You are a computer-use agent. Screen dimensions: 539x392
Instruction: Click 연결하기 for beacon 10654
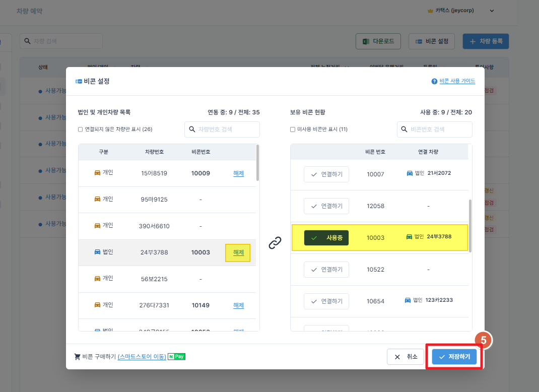click(x=326, y=301)
